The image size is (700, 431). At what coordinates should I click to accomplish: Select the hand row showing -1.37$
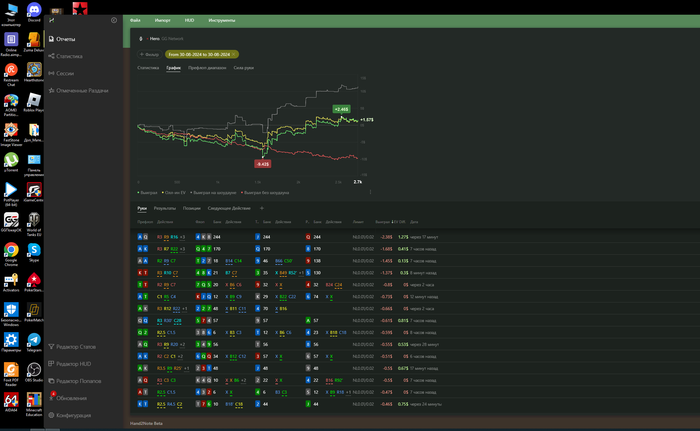[x=415, y=272]
